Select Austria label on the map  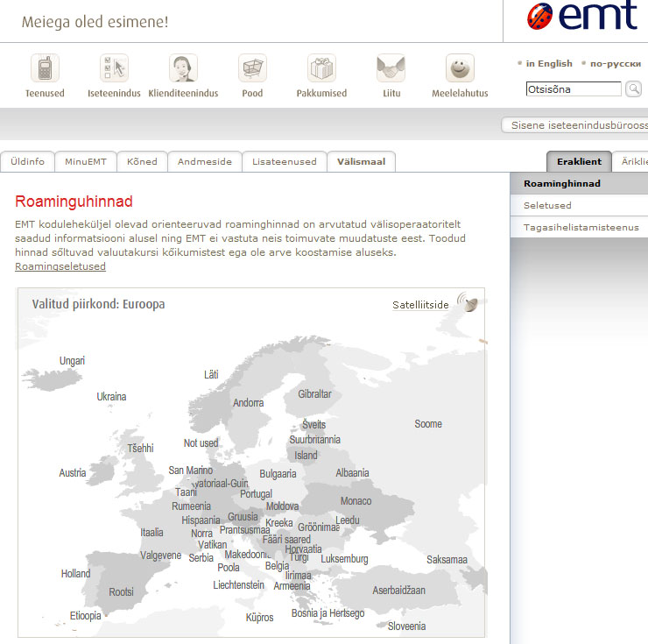coord(73,473)
